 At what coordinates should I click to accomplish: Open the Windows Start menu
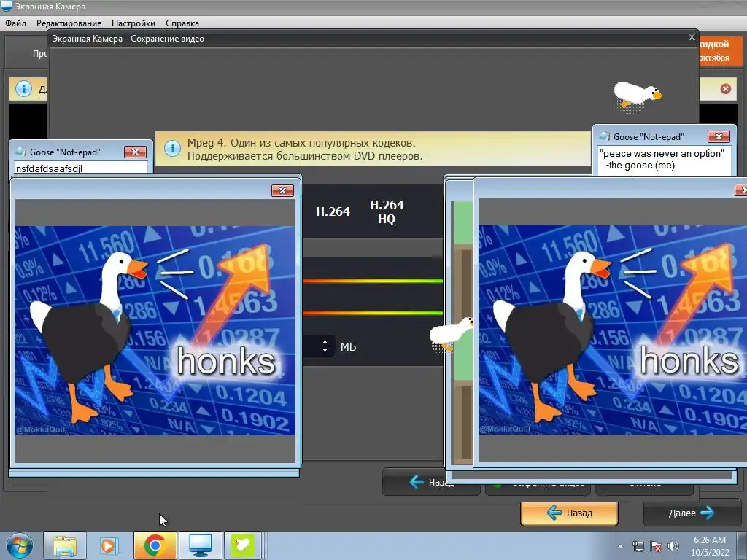click(x=20, y=545)
